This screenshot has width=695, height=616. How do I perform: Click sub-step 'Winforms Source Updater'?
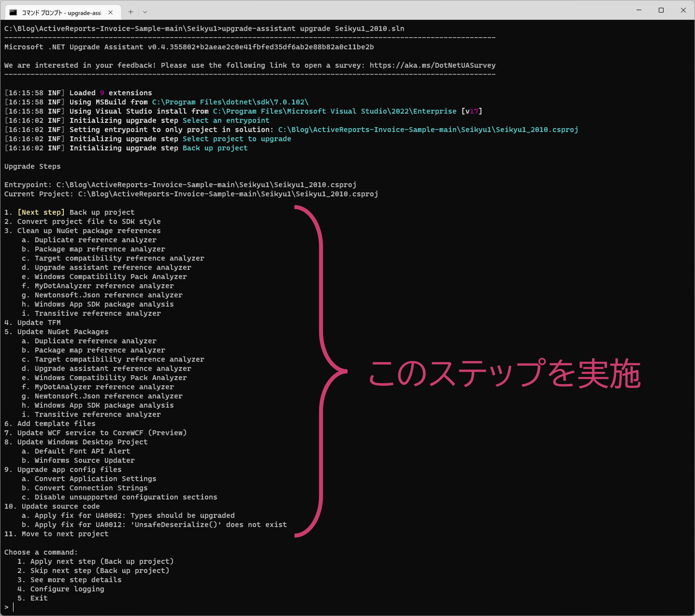tap(78, 460)
